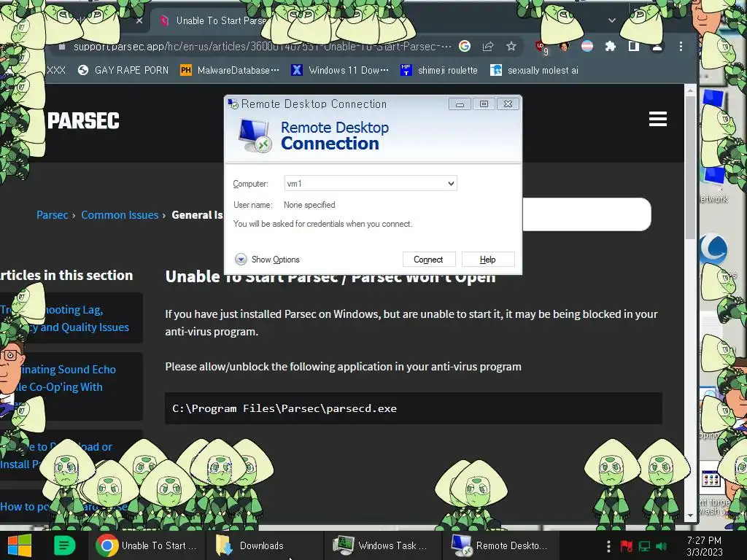
Task: Open the Parsec page hamburger menu
Action: (x=657, y=119)
